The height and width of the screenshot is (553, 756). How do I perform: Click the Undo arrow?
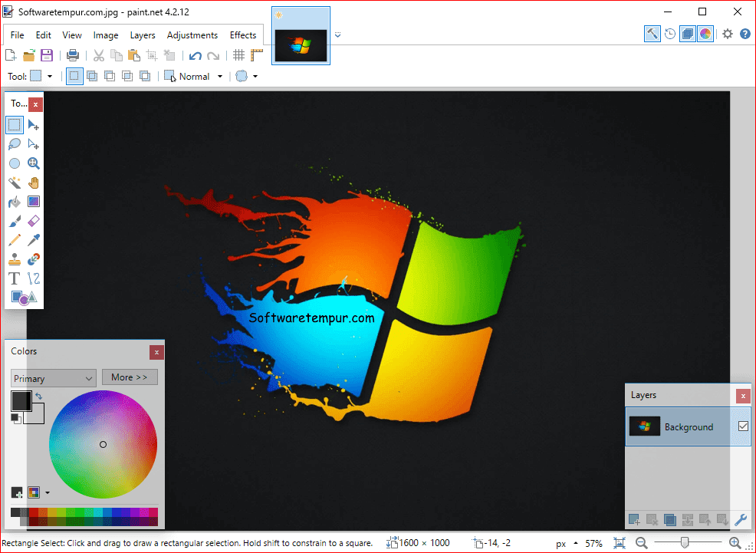(196, 56)
